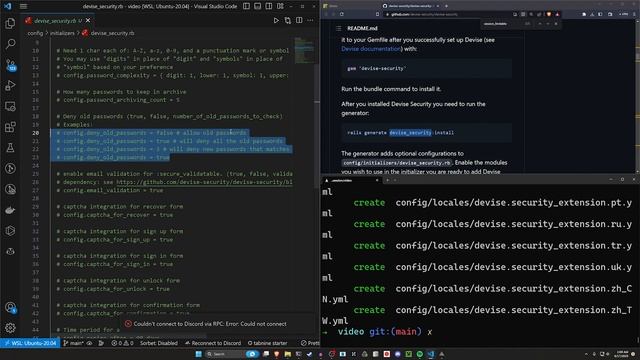Open the Source Control view
The width and height of the screenshot is (640, 360).
click(10, 64)
